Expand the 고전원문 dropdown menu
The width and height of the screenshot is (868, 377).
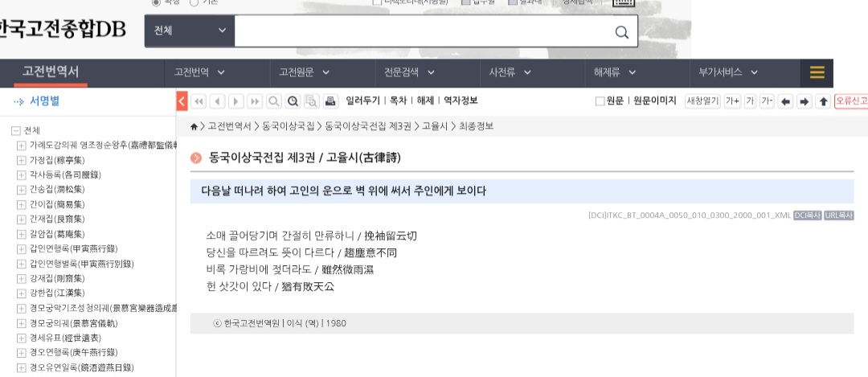tap(305, 72)
